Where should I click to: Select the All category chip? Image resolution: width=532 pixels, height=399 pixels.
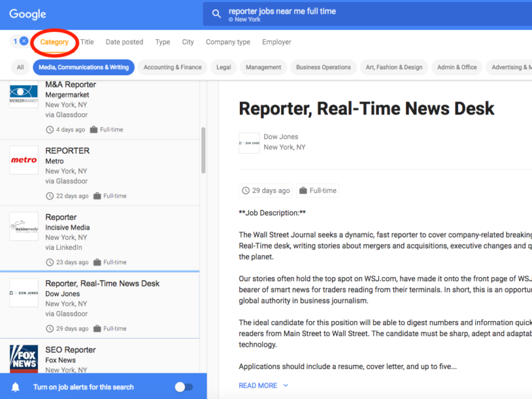(x=20, y=67)
